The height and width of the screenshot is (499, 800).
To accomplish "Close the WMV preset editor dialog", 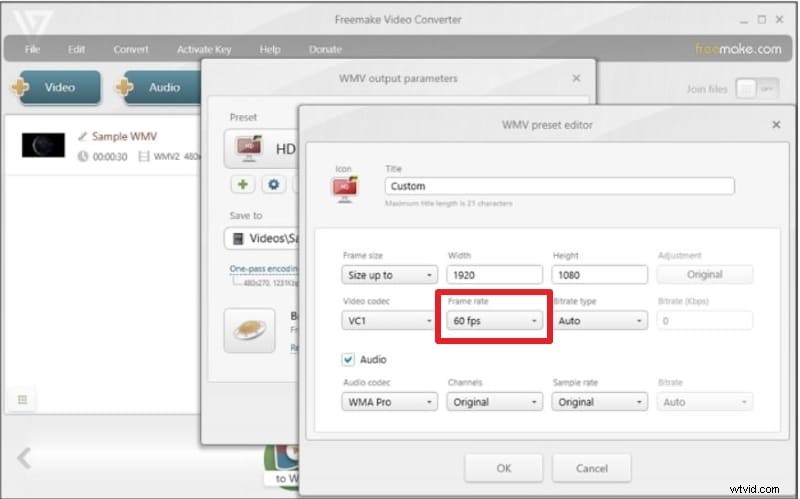I will (776, 124).
